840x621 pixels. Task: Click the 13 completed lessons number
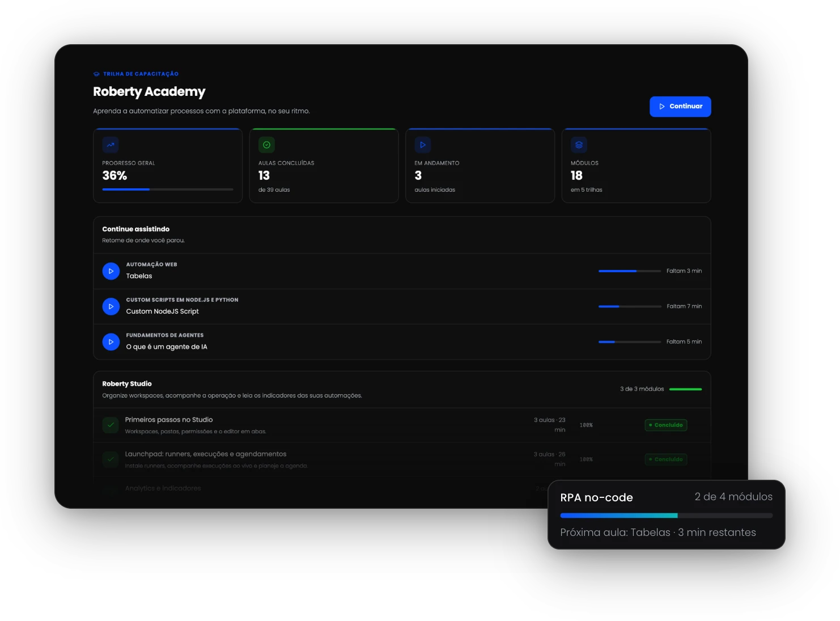pyautogui.click(x=264, y=176)
